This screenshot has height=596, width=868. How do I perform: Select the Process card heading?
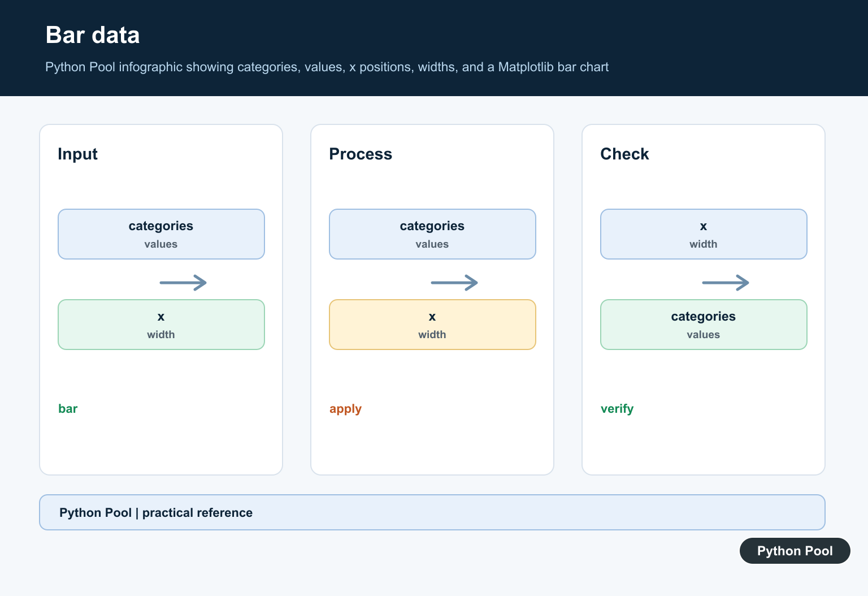point(361,154)
